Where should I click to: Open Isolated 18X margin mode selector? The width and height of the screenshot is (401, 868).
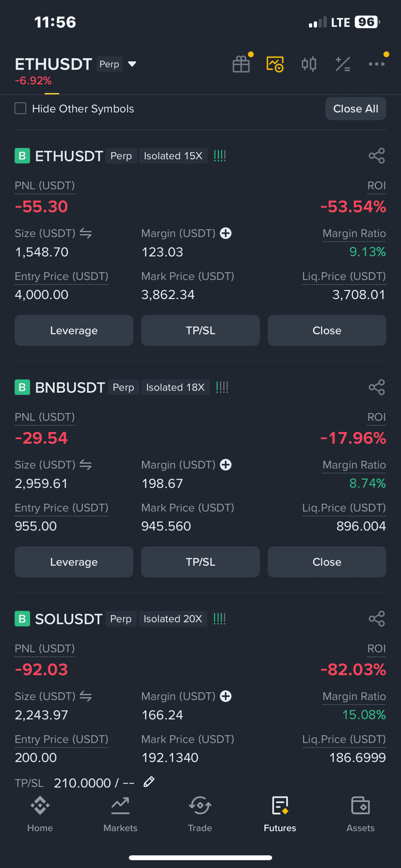point(175,387)
